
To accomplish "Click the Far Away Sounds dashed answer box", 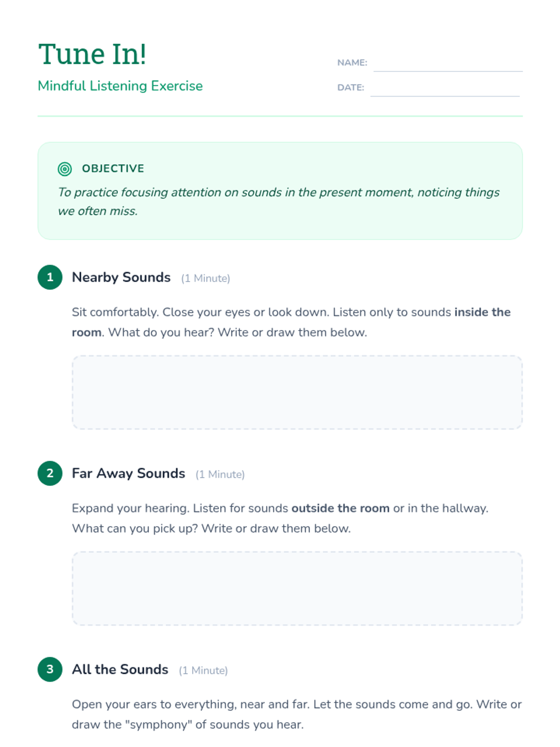I will tap(297, 588).
